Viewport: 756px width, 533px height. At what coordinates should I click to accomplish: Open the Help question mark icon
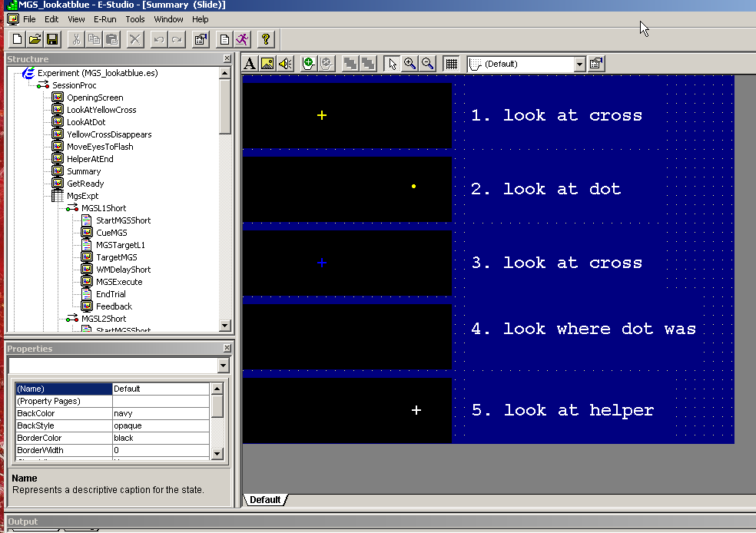tap(266, 39)
